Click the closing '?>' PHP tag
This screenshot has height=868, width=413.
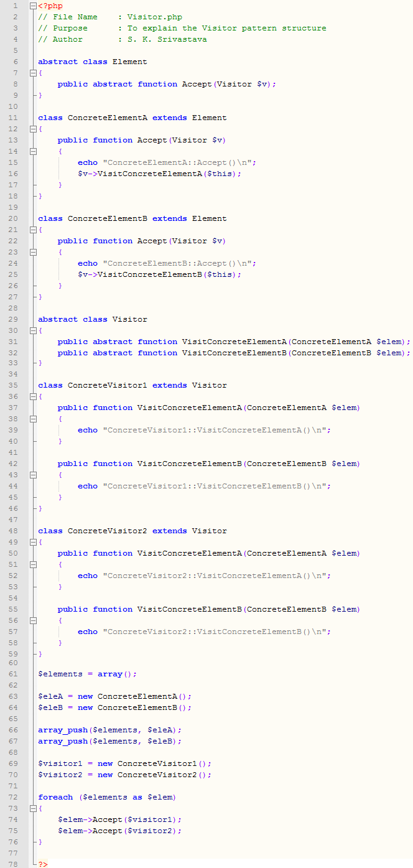click(43, 864)
